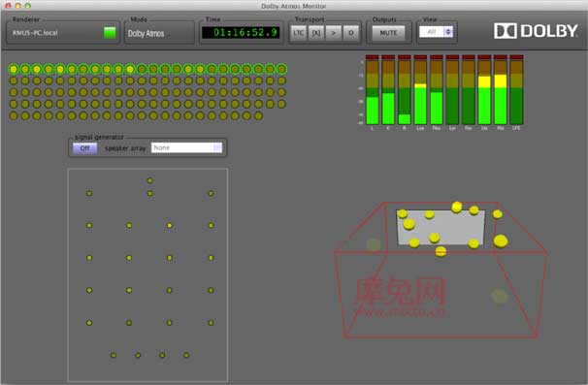Click the Dolby Atmos mode field
The height and width of the screenshot is (385, 588).
(159, 33)
